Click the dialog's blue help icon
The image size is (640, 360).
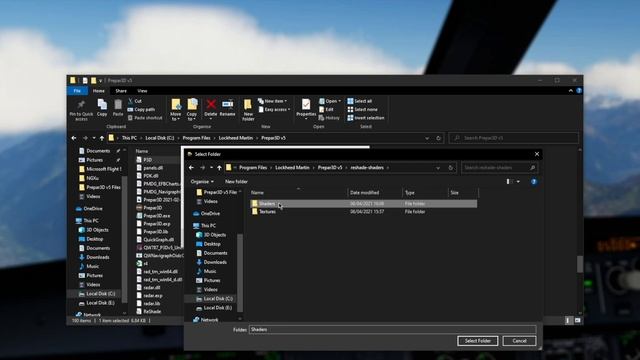pos(533,182)
